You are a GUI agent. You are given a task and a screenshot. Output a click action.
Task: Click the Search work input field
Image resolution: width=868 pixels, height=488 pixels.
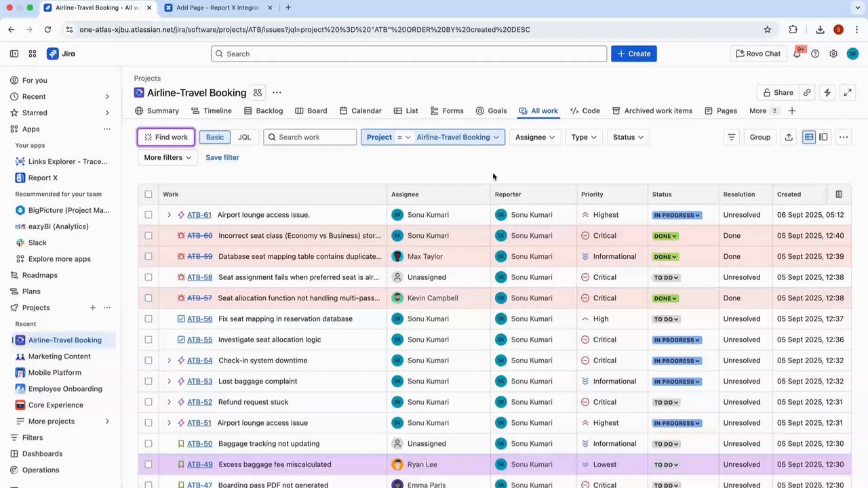point(310,137)
